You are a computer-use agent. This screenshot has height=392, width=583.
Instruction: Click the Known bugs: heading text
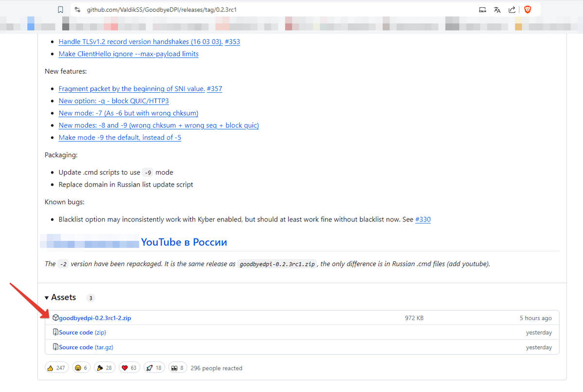(x=65, y=202)
